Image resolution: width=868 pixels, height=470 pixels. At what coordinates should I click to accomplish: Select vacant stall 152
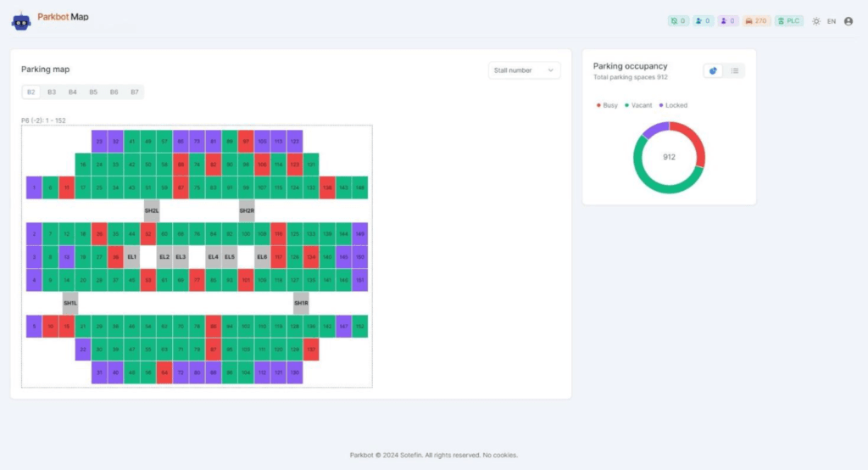[359, 327]
